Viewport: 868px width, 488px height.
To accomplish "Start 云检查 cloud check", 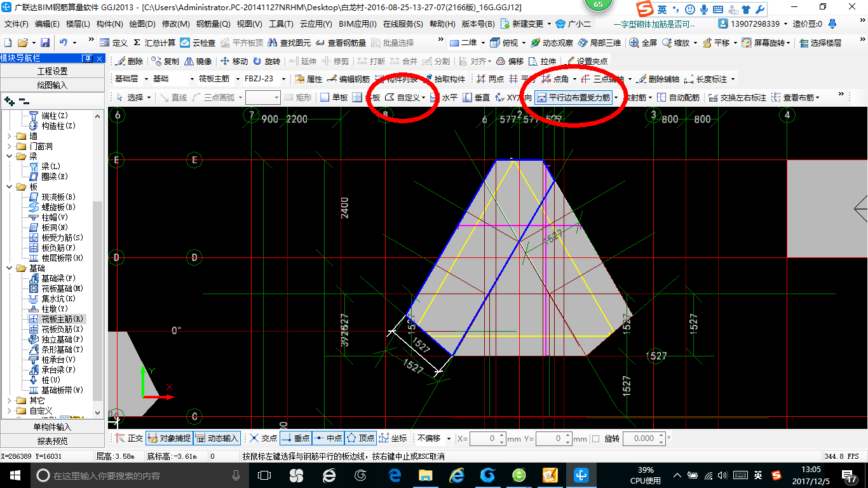I will [x=198, y=43].
